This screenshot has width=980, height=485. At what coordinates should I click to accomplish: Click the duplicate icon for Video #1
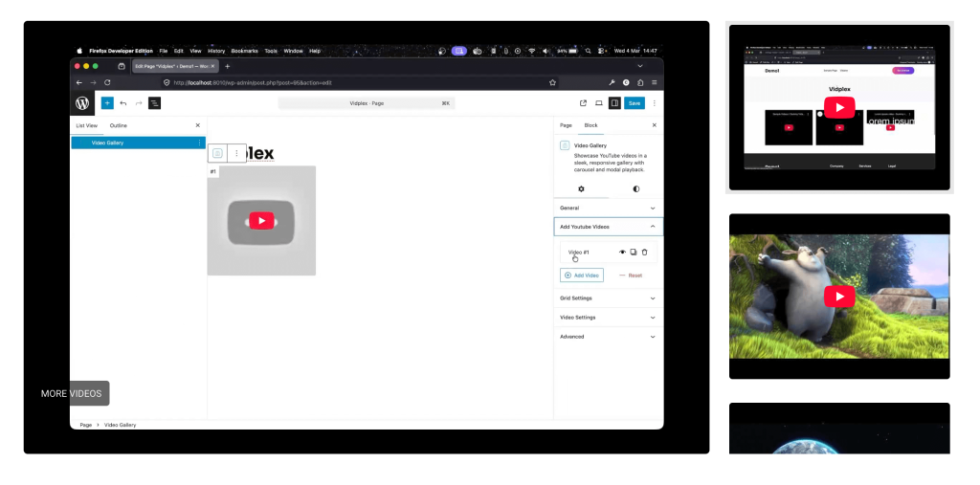(633, 252)
